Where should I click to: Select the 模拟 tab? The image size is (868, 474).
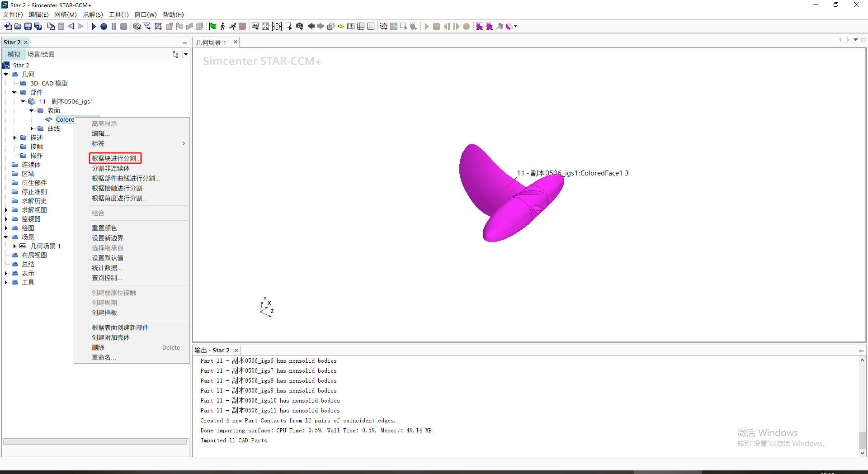14,54
